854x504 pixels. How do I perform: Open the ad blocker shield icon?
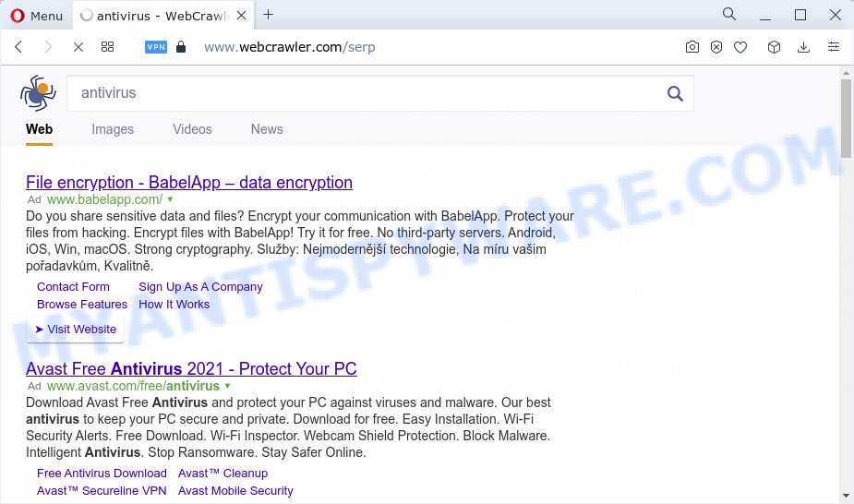(716, 47)
